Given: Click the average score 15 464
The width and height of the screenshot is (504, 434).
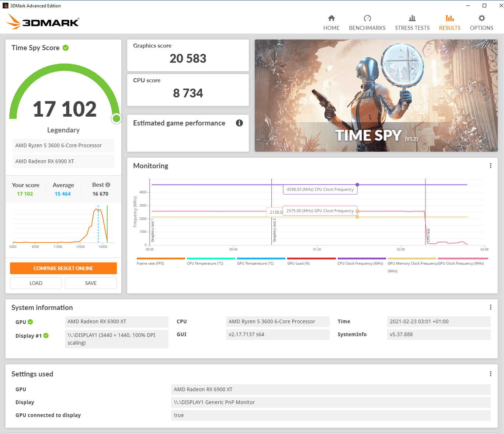Looking at the screenshot, I should pyautogui.click(x=63, y=194).
